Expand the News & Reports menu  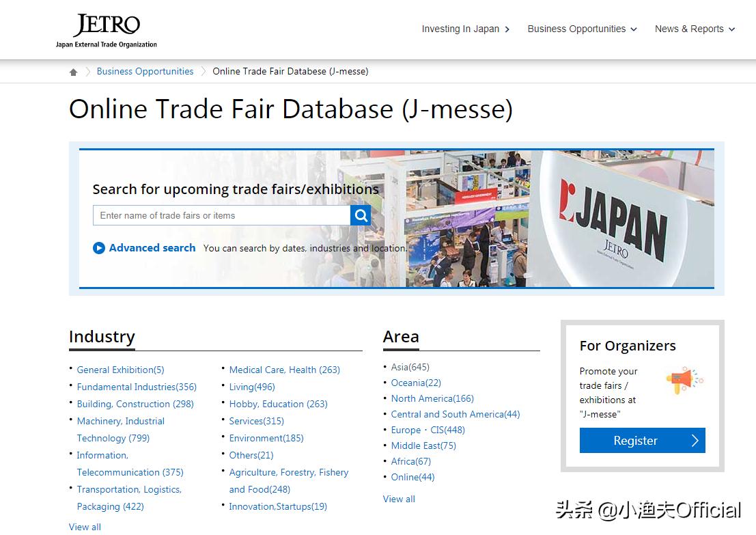click(x=695, y=29)
